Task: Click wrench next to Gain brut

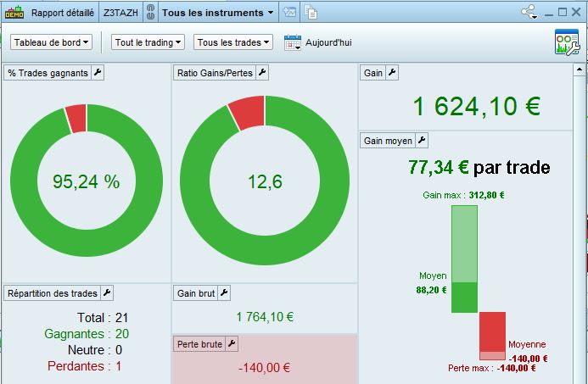Action: click(x=224, y=292)
